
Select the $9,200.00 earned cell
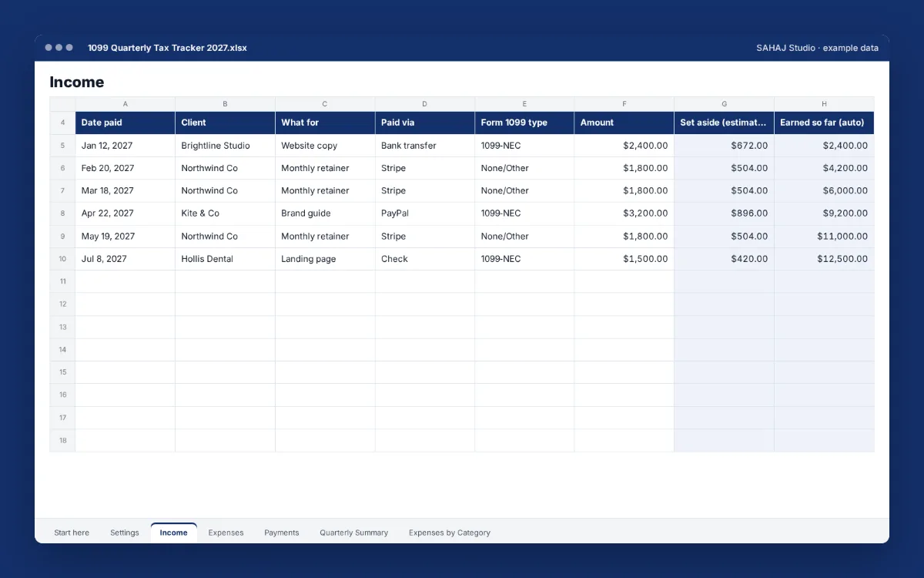click(x=824, y=213)
